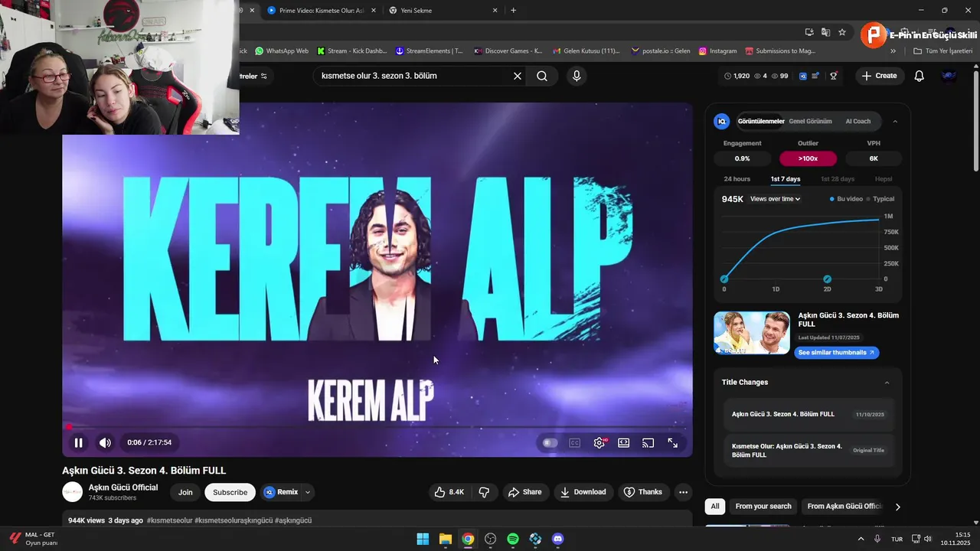Click the list icon next to vidIQ
Viewport: 980px width, 551px height.
pyautogui.click(x=815, y=76)
